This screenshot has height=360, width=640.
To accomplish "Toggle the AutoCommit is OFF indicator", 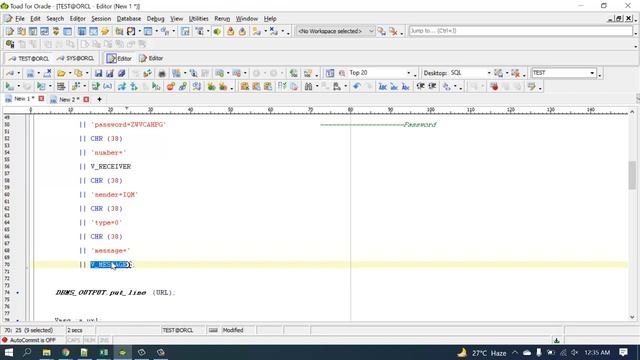I will click(x=29, y=340).
